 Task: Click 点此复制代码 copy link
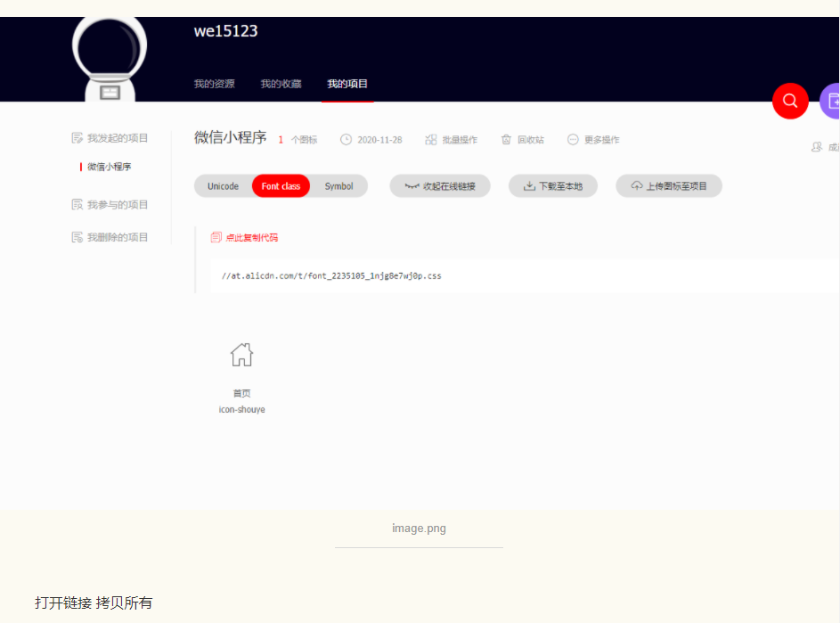point(252,237)
